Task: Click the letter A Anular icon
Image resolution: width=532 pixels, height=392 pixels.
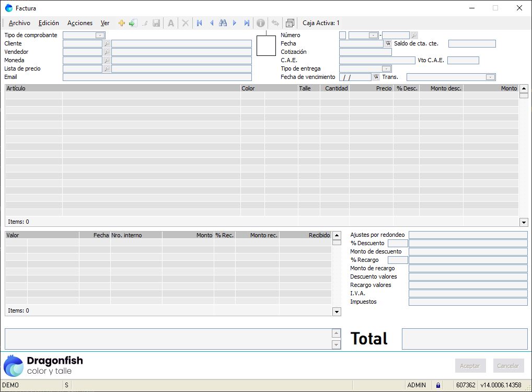Action: [x=171, y=23]
